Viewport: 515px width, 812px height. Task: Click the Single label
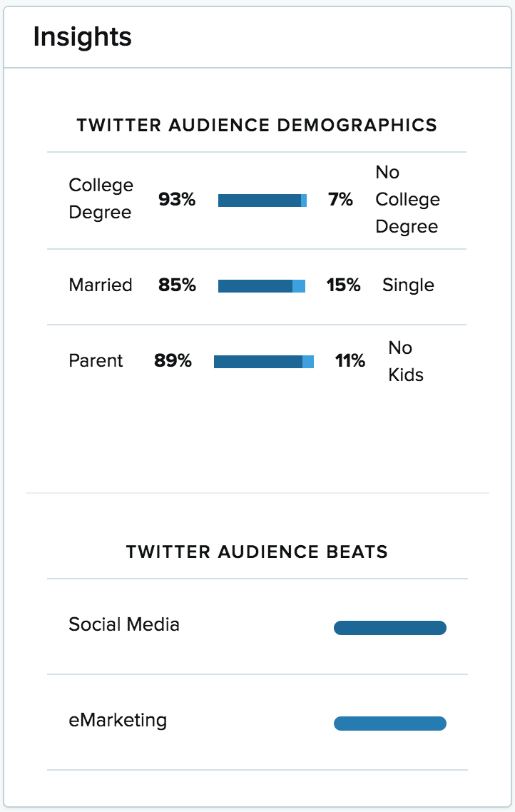(407, 285)
